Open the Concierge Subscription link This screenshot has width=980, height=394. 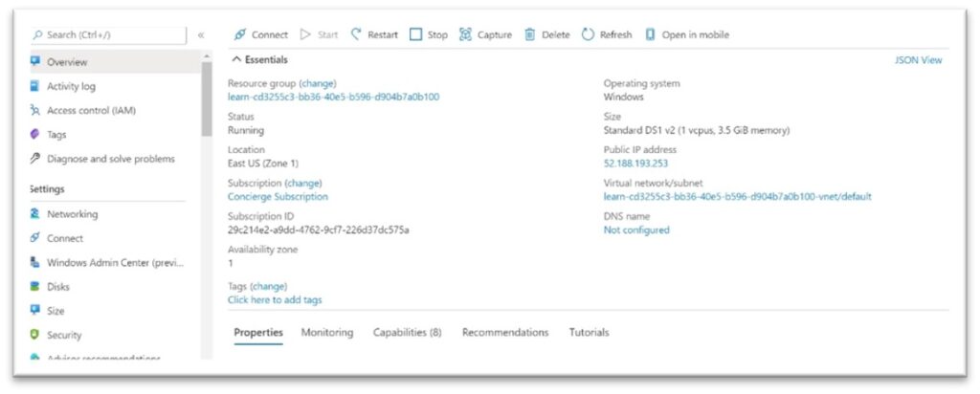278,197
